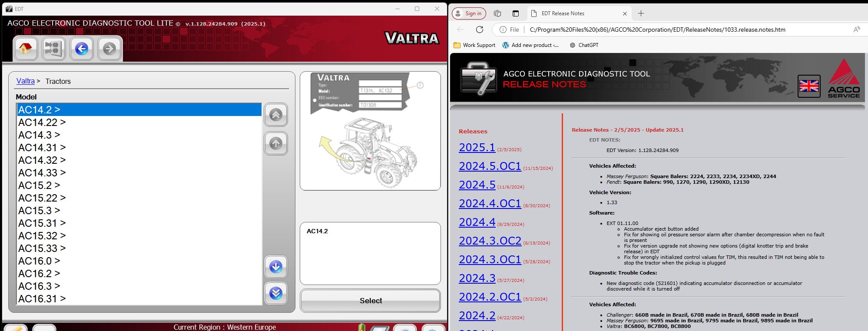Open release 2024.5 notes
The height and width of the screenshot is (331, 868).
click(477, 185)
